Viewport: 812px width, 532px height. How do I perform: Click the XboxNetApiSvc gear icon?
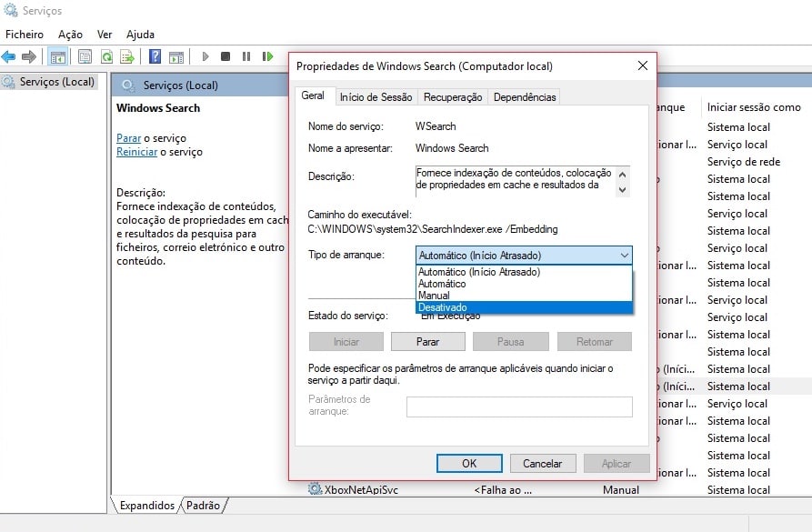point(315,489)
